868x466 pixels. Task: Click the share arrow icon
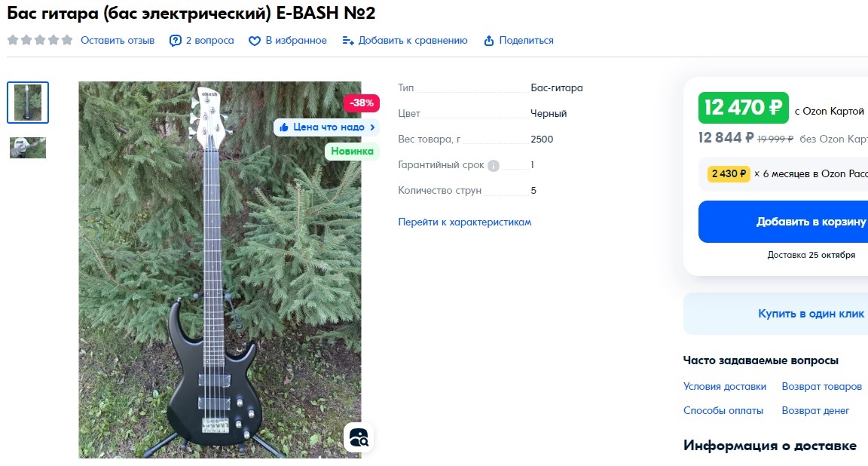point(489,41)
